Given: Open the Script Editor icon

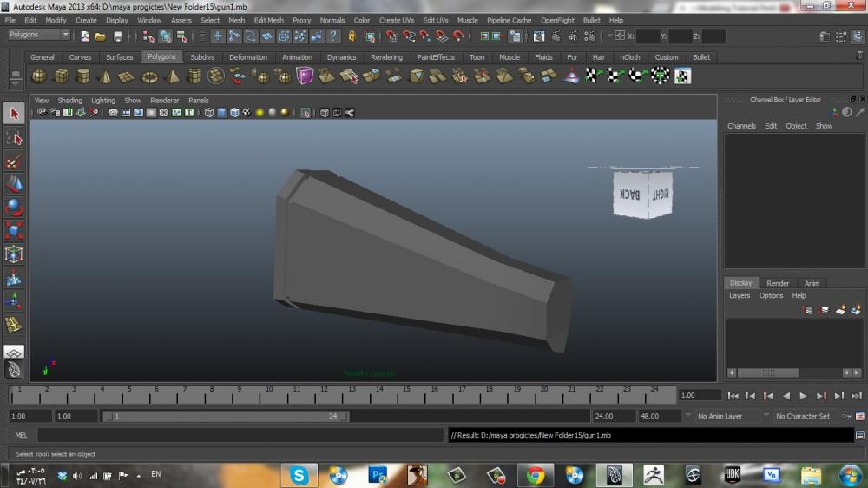Looking at the screenshot, I should pyautogui.click(x=859, y=435).
